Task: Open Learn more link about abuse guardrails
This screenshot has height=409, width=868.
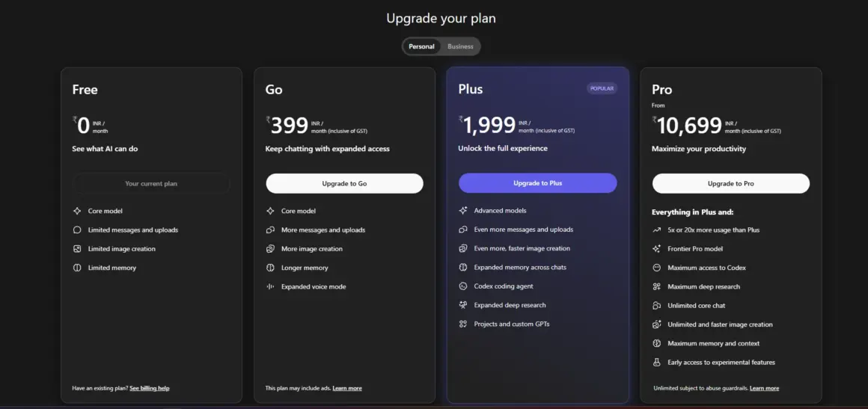Action: point(764,389)
